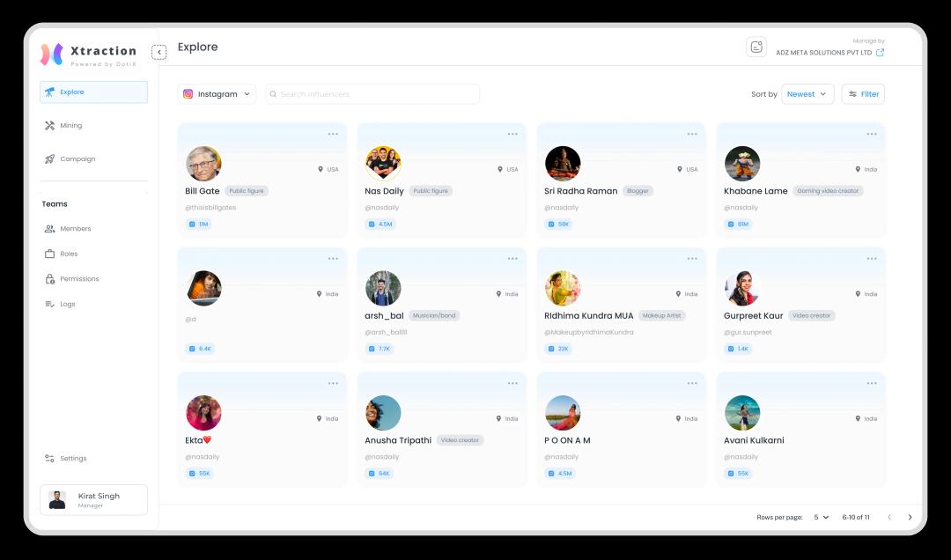Open the Filter panel button
Viewport: 951px width, 560px height.
863,94
